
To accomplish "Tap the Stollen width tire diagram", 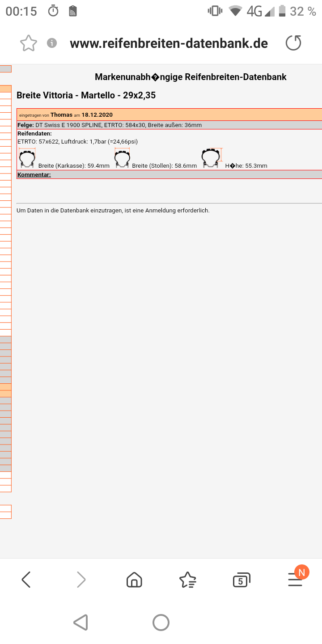I will coord(122,158).
